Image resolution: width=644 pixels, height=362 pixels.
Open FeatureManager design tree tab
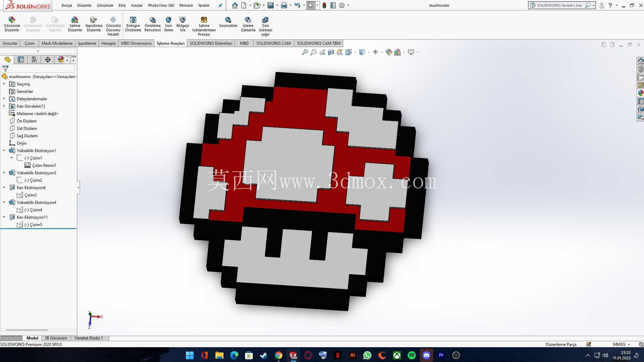[7, 60]
